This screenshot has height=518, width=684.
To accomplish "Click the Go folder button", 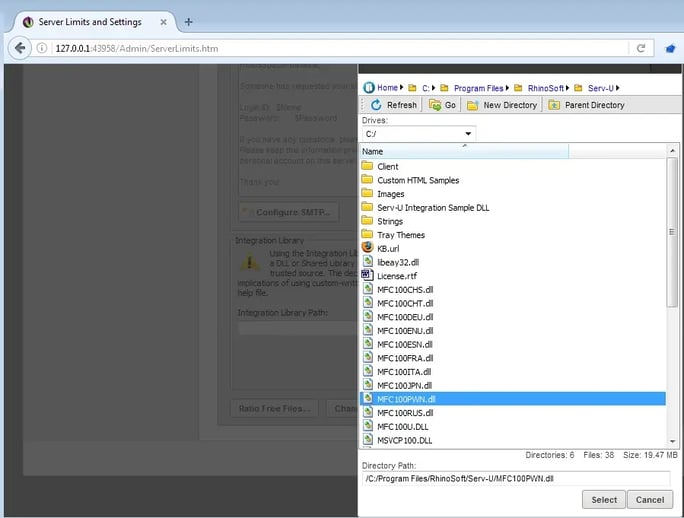I will [x=442, y=105].
